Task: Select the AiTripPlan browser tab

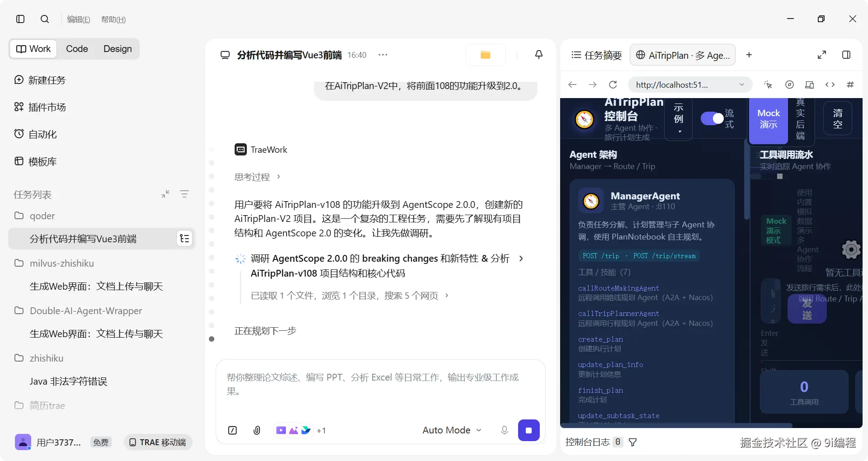Action: (683, 55)
